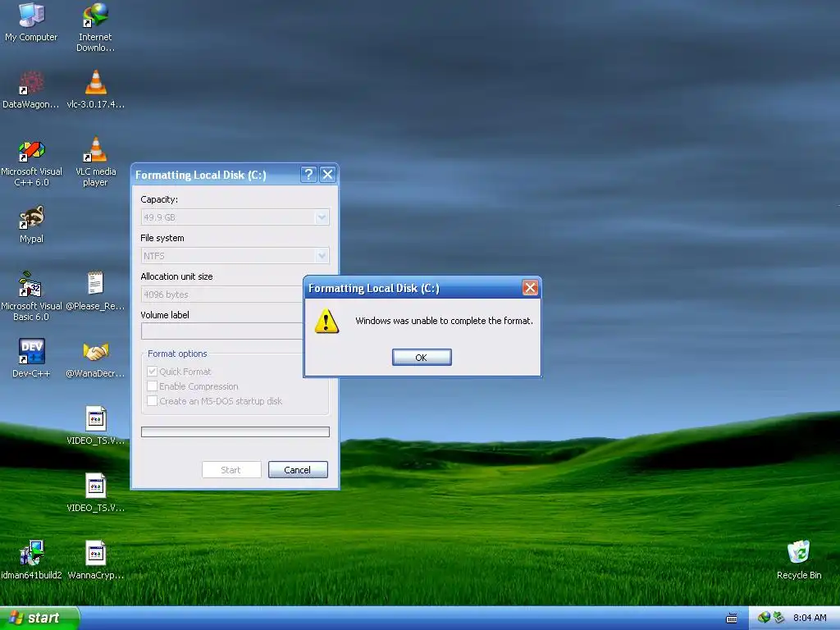Select the Internet Download Manager shortcut

[x=95, y=27]
